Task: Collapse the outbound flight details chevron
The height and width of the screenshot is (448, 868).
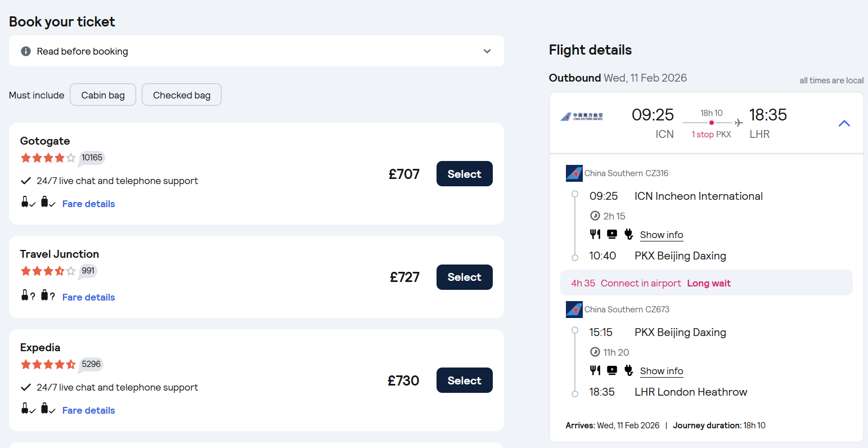Action: pos(844,123)
